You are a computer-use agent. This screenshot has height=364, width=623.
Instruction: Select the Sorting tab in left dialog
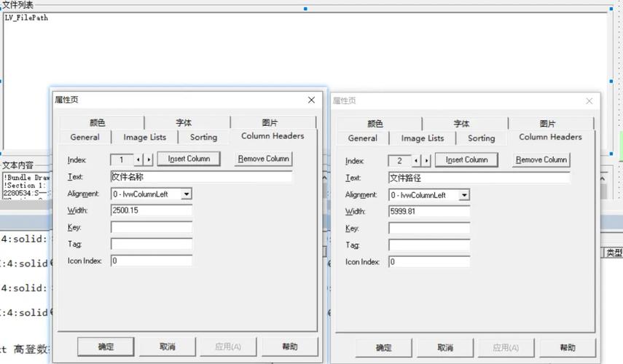click(x=203, y=137)
